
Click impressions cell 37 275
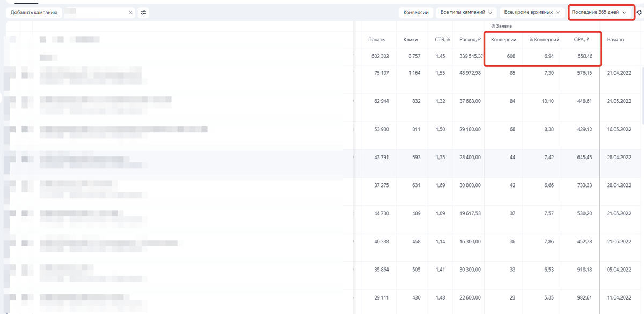click(x=382, y=185)
